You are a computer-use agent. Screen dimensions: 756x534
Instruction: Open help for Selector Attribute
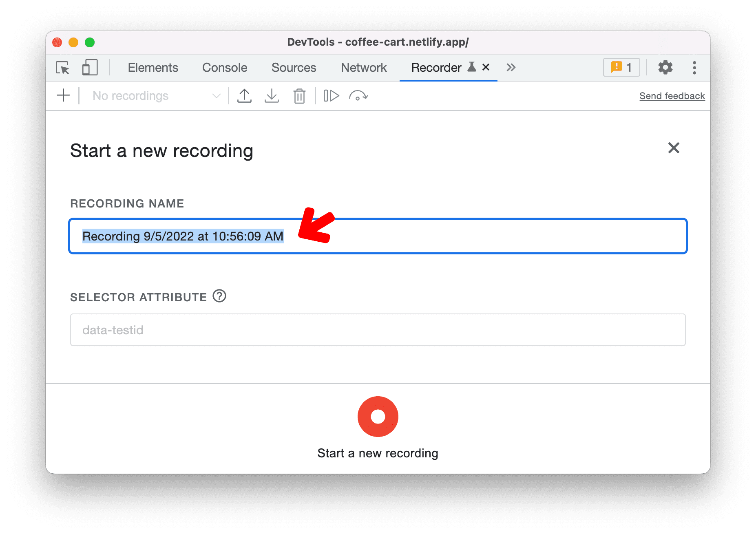point(219,297)
